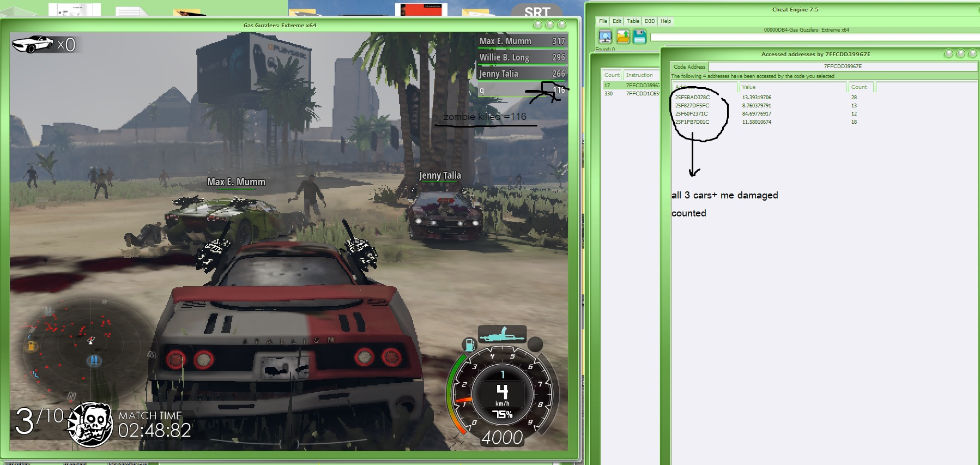Viewport: 980px width, 465px height.
Task: Open the process selector computer icon
Action: pos(605,37)
